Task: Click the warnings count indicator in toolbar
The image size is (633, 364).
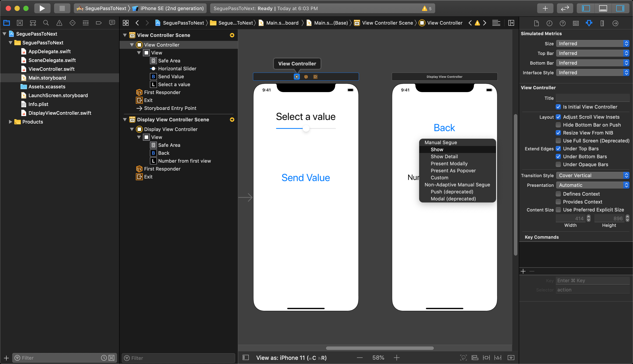Action: 427,9
